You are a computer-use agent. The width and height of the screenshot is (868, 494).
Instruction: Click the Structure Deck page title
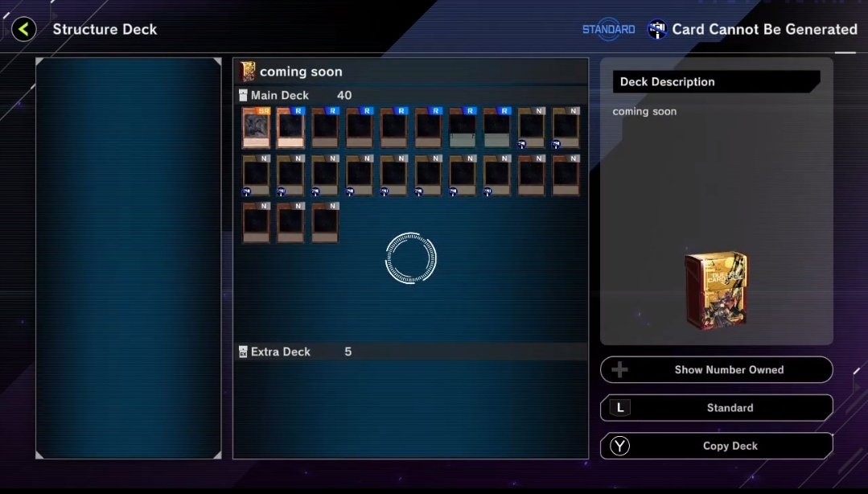(x=105, y=29)
